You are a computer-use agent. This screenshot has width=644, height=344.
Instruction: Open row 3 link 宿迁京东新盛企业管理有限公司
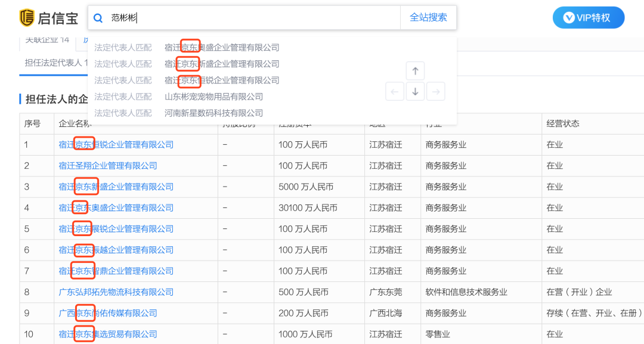coord(116,187)
